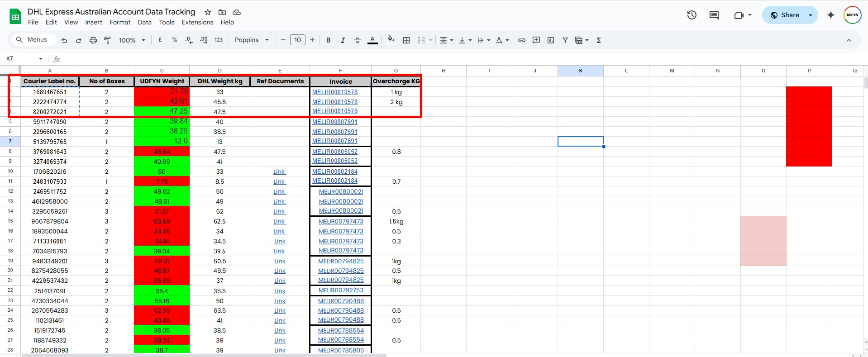
Task: Open version history clock icon
Action: pyautogui.click(x=692, y=15)
